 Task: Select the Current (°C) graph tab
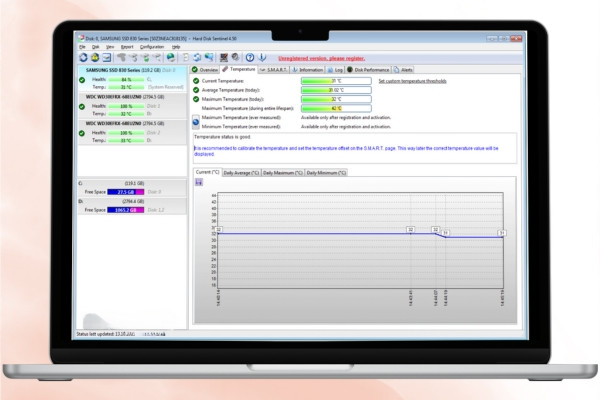coord(207,172)
